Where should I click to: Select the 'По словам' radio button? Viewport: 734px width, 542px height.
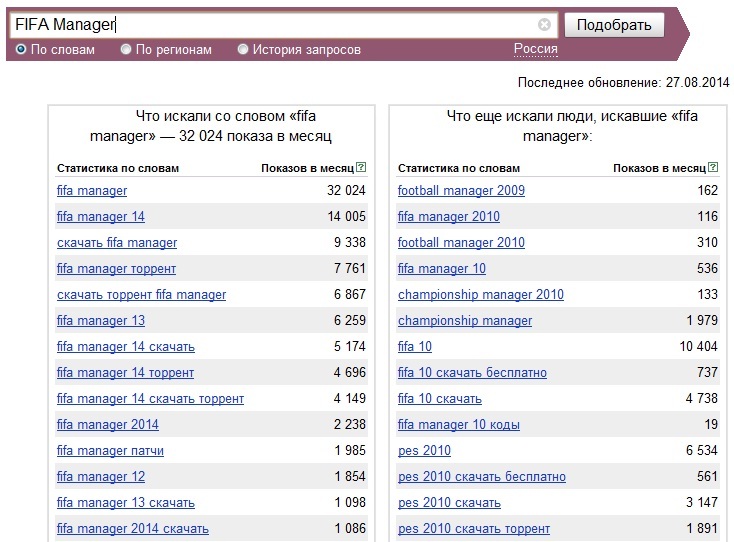pos(21,49)
